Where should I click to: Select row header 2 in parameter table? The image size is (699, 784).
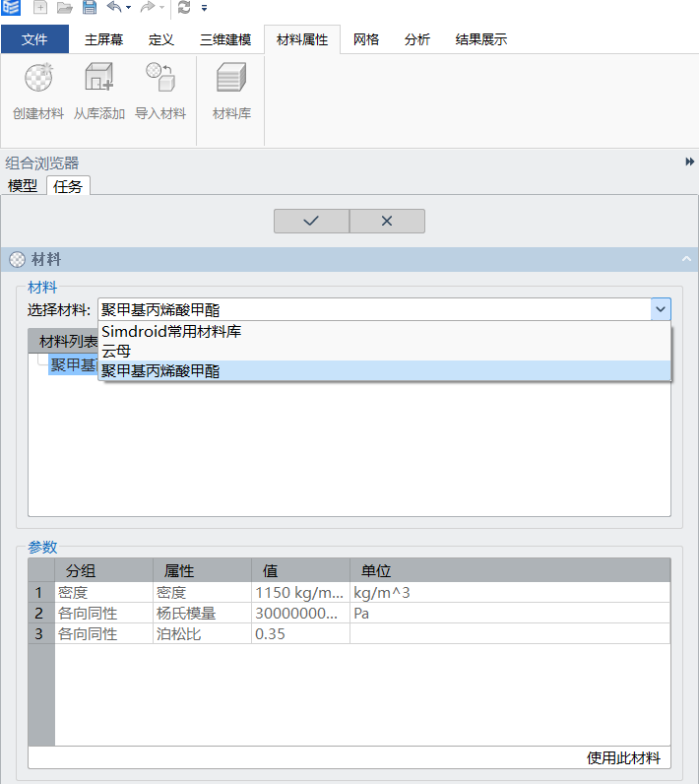point(41,613)
